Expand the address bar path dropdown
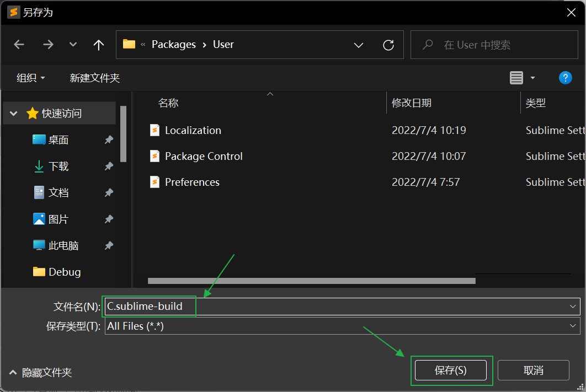This screenshot has height=392, width=586. click(x=358, y=45)
